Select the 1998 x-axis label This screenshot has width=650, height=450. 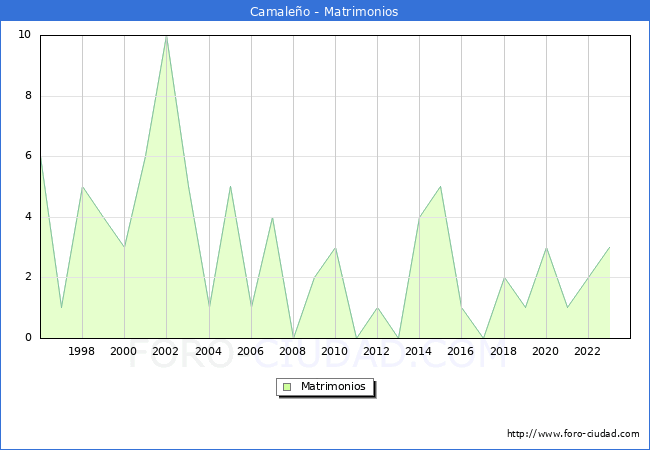tap(81, 351)
